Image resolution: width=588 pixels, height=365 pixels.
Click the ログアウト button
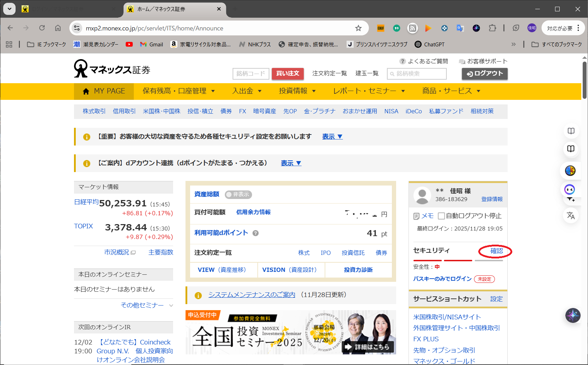[x=484, y=74]
